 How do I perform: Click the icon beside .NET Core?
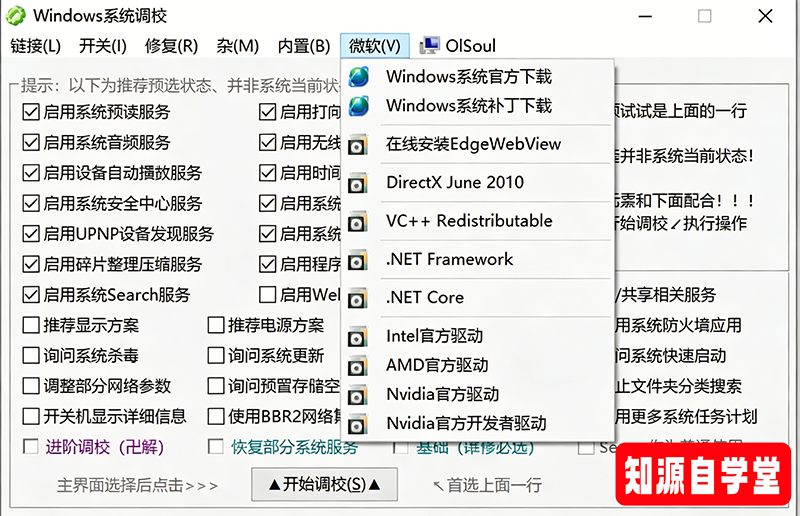point(358,298)
